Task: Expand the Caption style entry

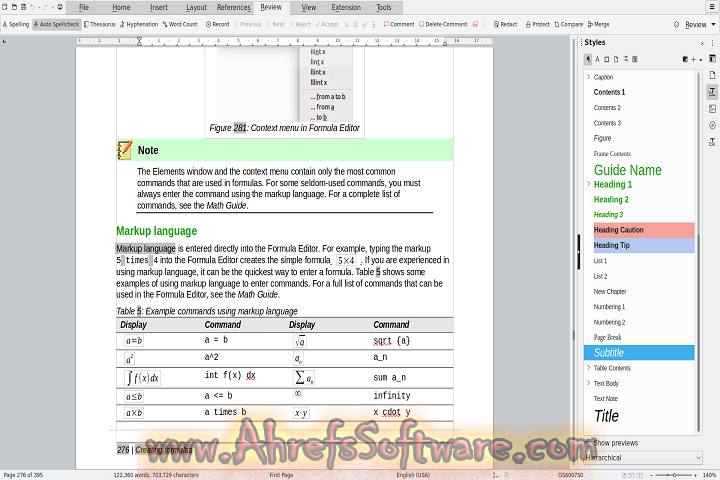Action: [x=588, y=77]
